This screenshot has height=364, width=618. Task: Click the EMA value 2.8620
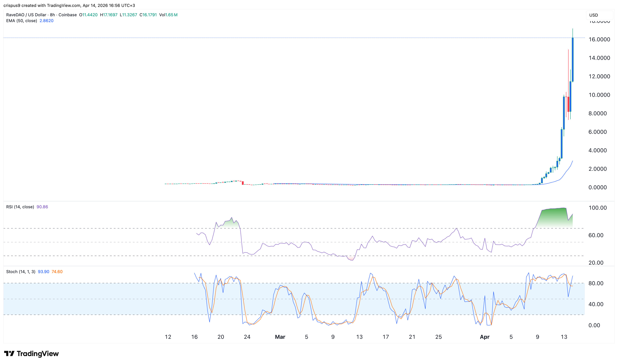click(x=46, y=21)
